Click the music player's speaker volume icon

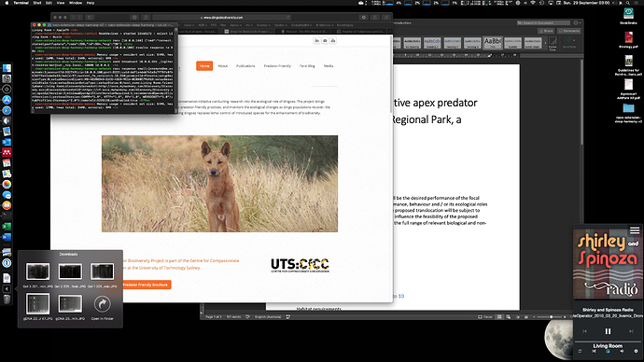(x=622, y=351)
